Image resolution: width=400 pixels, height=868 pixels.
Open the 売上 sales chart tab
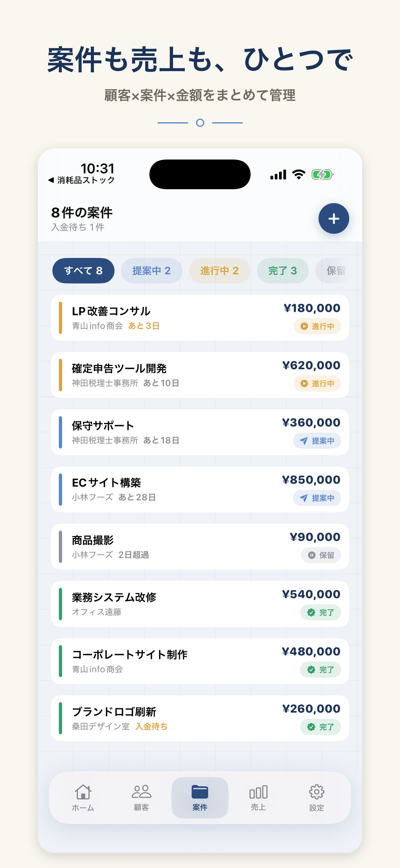[258, 797]
